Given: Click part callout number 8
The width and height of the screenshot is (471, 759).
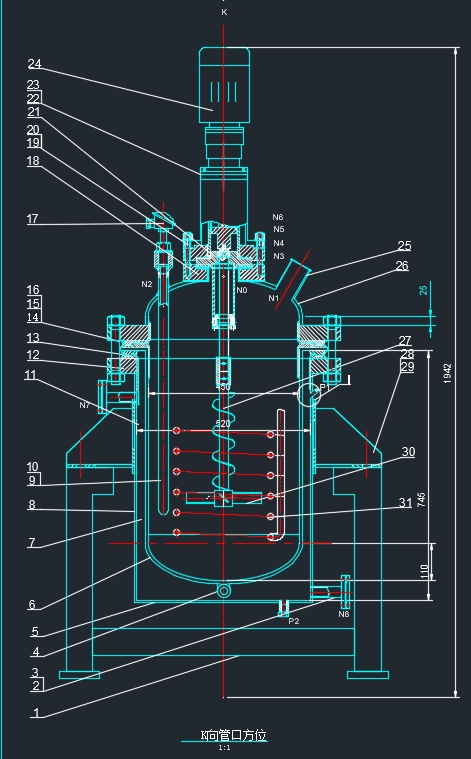Looking at the screenshot, I should point(31,505).
